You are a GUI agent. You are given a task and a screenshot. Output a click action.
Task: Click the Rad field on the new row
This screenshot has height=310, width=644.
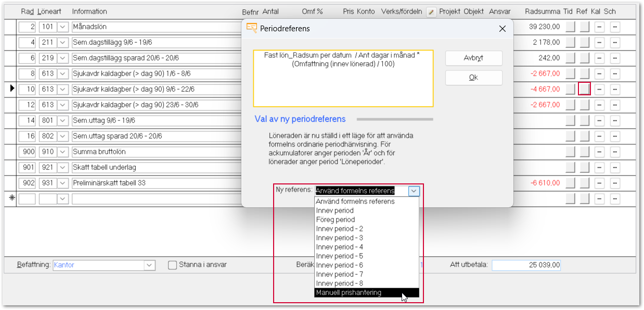(x=27, y=199)
